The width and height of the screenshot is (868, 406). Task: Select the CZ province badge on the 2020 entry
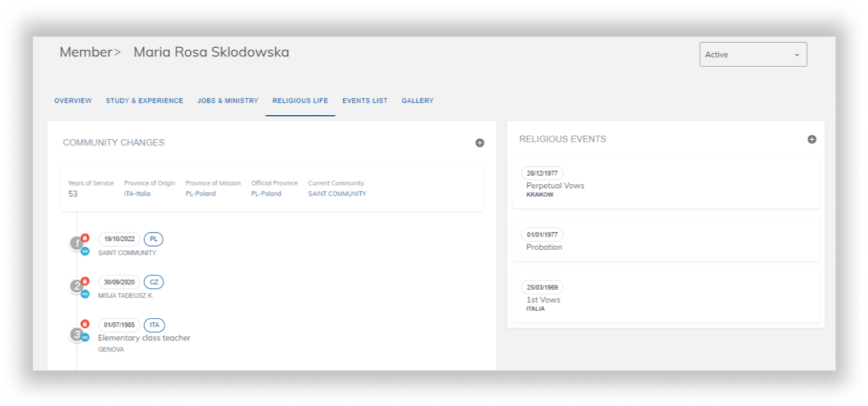154,282
